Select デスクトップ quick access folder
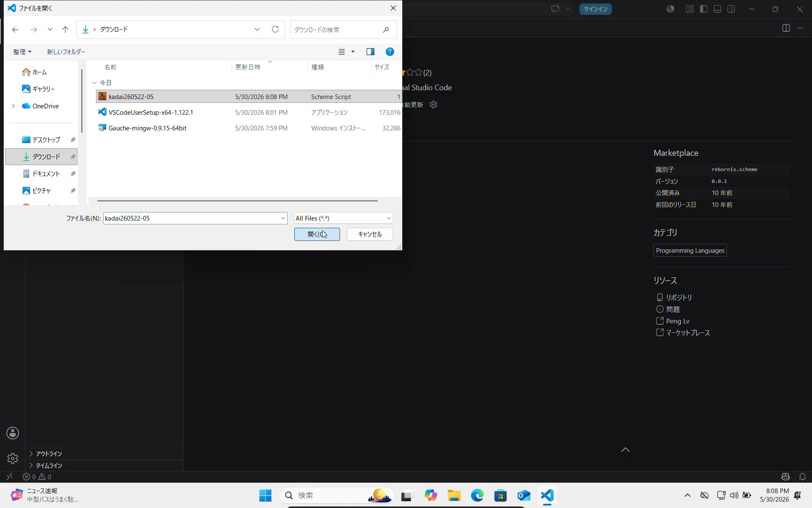Image resolution: width=812 pixels, height=508 pixels. [41, 140]
